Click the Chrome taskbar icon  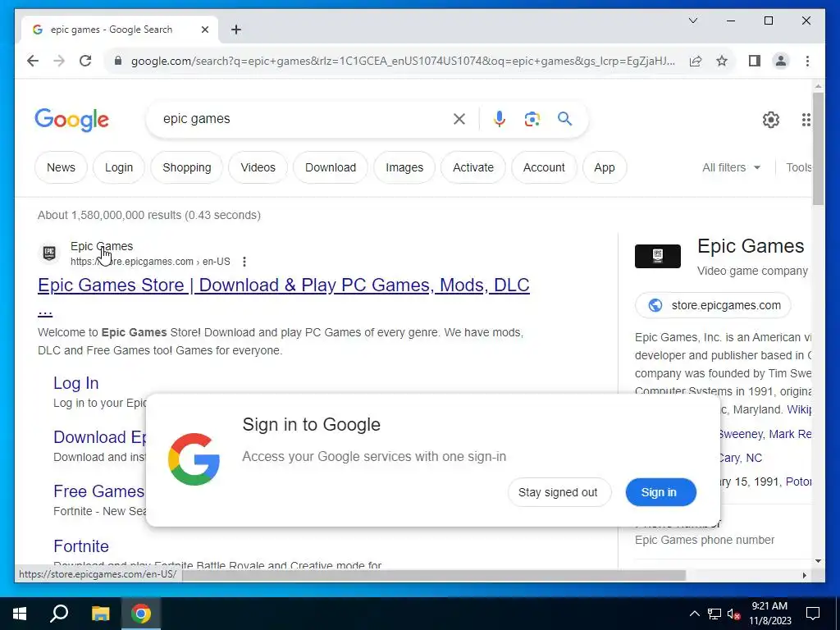pos(141,614)
